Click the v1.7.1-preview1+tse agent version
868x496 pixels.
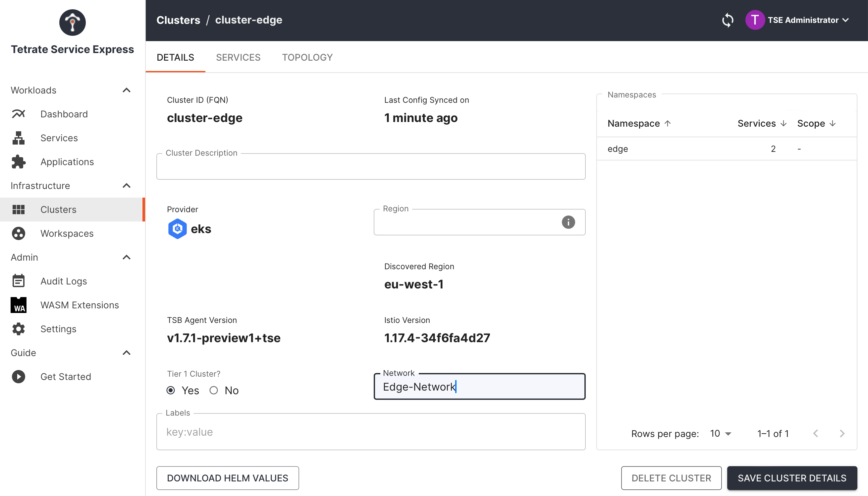[224, 338]
